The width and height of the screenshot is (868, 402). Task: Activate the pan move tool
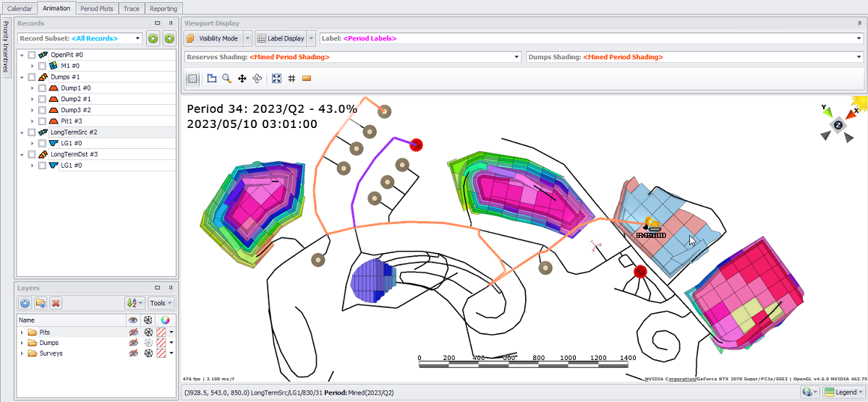coord(242,79)
